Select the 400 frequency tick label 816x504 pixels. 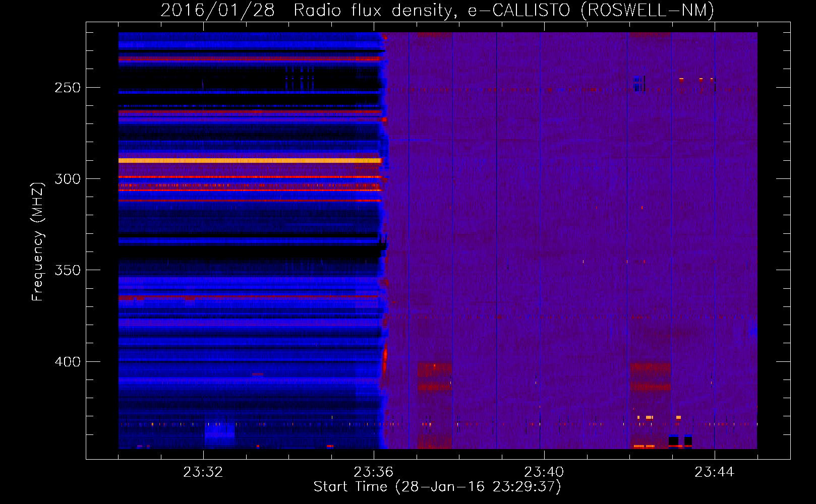point(68,362)
